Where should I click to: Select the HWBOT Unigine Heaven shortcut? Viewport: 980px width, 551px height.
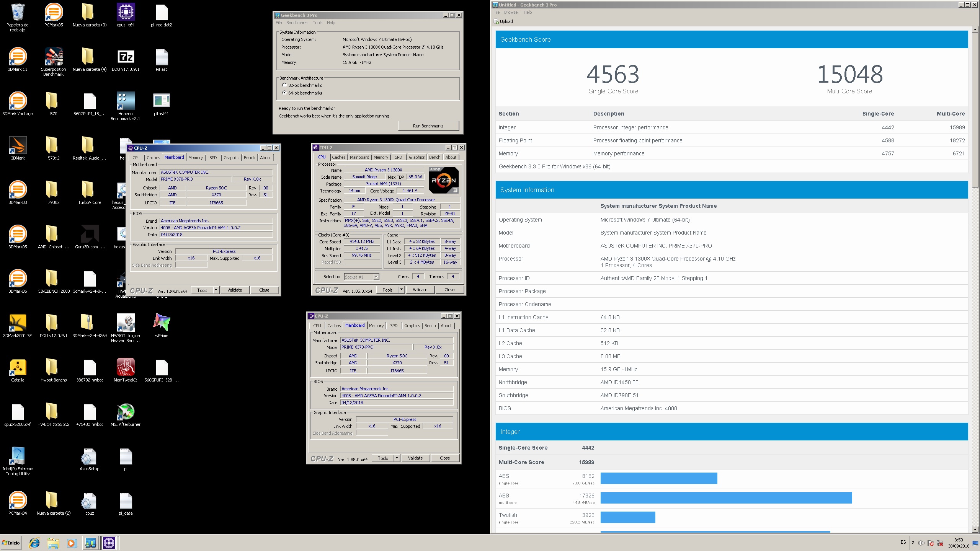click(x=126, y=328)
